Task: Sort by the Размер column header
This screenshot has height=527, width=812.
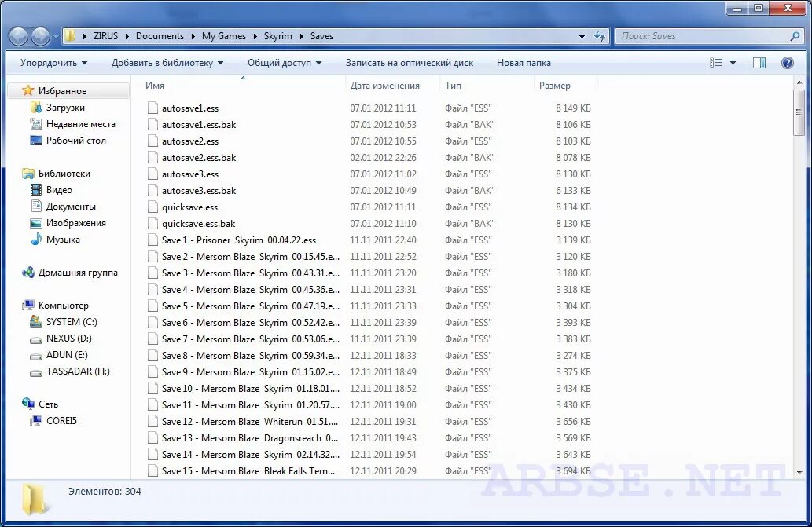Action: 565,86
